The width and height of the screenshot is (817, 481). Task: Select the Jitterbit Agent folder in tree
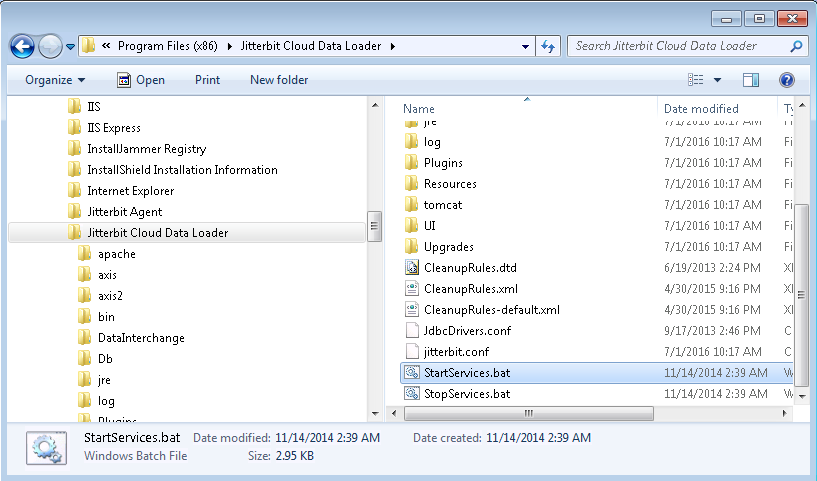tap(124, 212)
